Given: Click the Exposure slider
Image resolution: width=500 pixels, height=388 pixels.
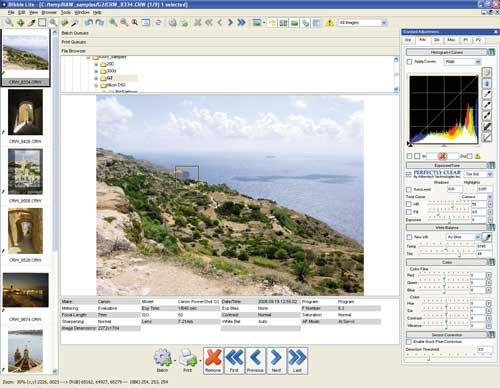Looking at the screenshot, I should tap(449, 219).
